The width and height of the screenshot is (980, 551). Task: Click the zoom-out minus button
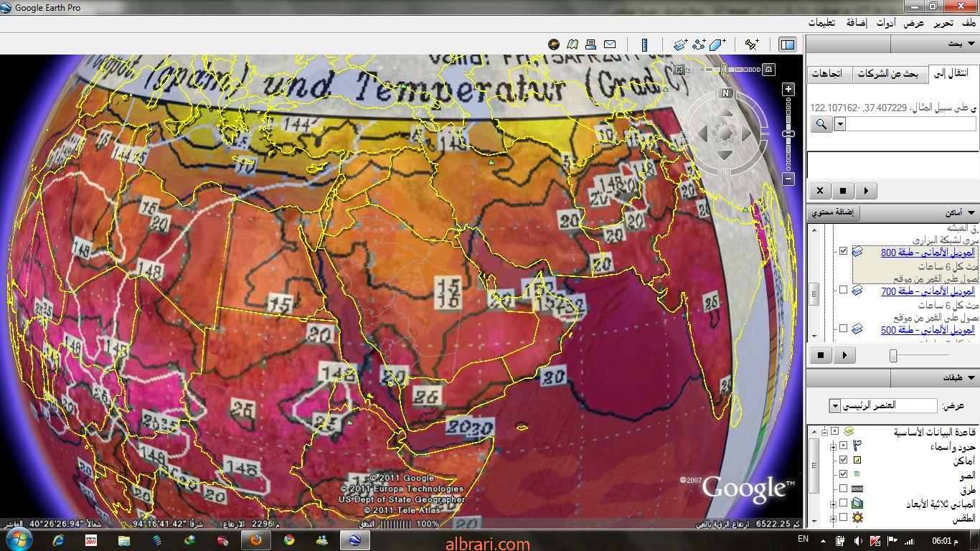point(788,179)
